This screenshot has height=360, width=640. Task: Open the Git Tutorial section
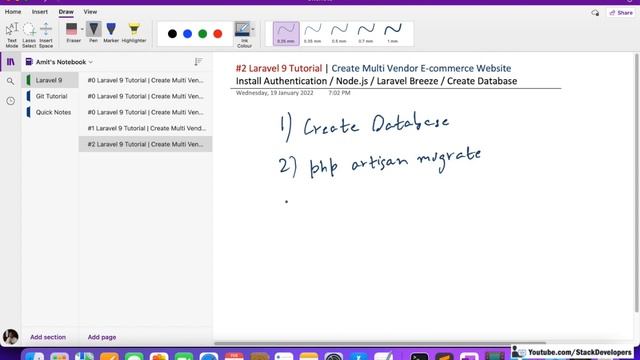coord(50,96)
